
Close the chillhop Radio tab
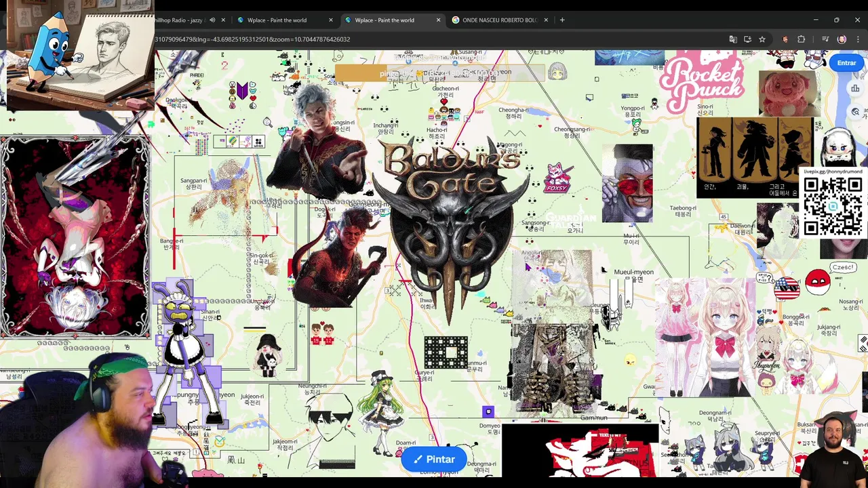pyautogui.click(x=223, y=20)
